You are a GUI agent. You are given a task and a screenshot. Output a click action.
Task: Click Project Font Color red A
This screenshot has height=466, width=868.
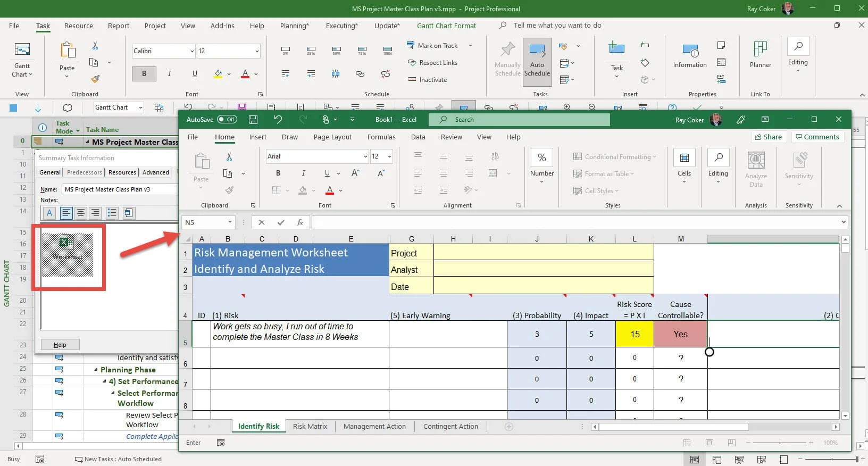[x=245, y=73]
